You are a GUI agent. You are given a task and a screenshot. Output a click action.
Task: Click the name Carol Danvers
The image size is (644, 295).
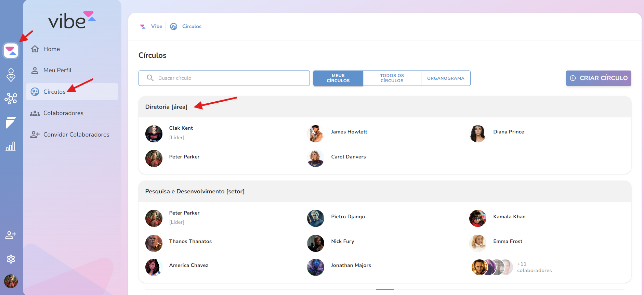(x=349, y=157)
